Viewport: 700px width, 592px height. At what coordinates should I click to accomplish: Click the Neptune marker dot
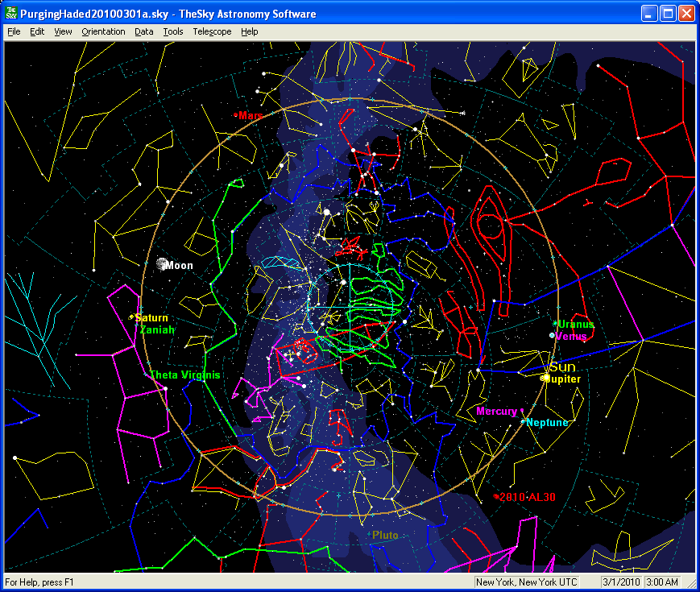click(x=523, y=422)
